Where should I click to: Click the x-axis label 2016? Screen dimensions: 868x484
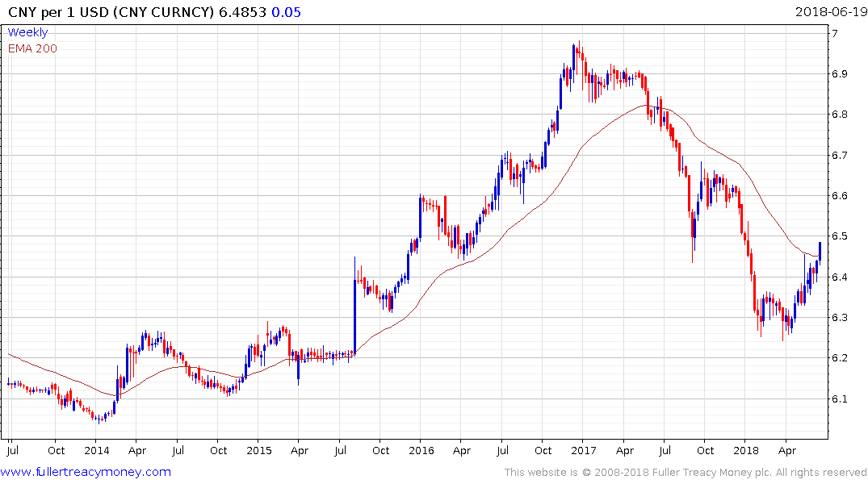(421, 450)
